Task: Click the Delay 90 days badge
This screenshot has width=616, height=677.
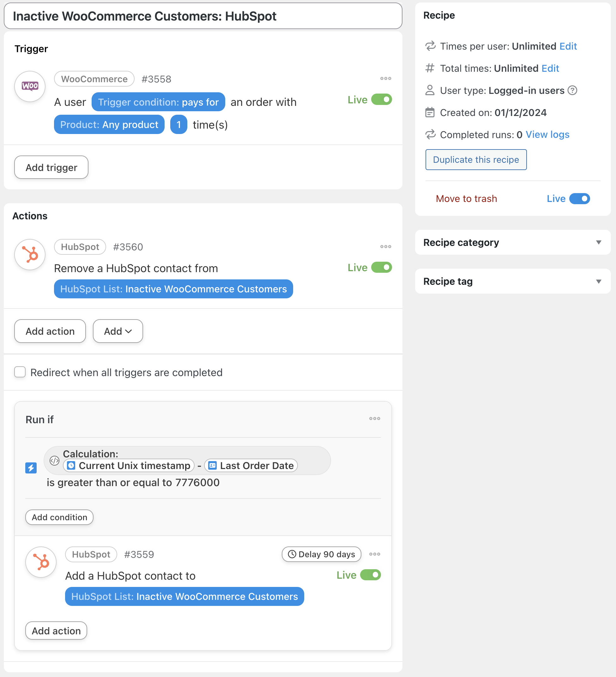Action: click(x=321, y=554)
